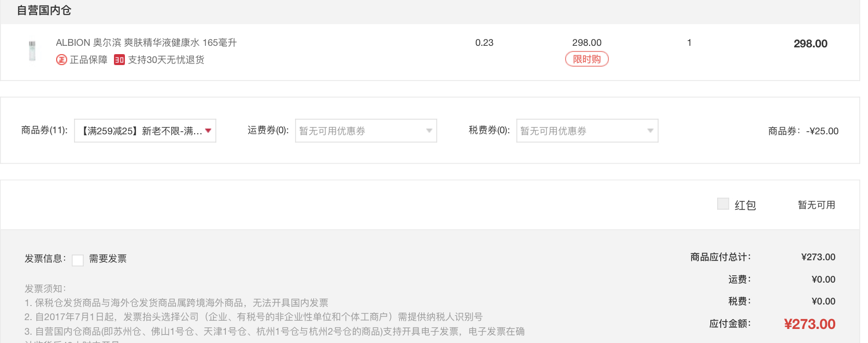The width and height of the screenshot is (868, 343).
Task: Click the bold subtotal 298.00
Action: pos(810,44)
